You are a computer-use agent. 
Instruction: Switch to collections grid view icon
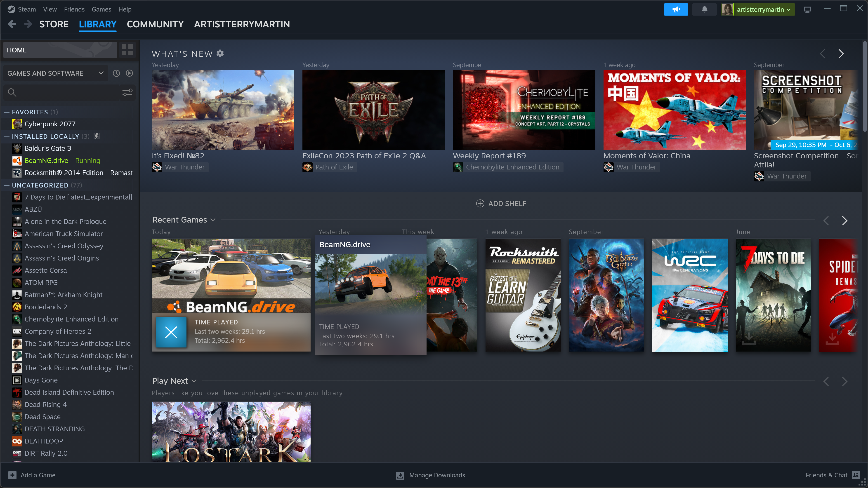127,50
